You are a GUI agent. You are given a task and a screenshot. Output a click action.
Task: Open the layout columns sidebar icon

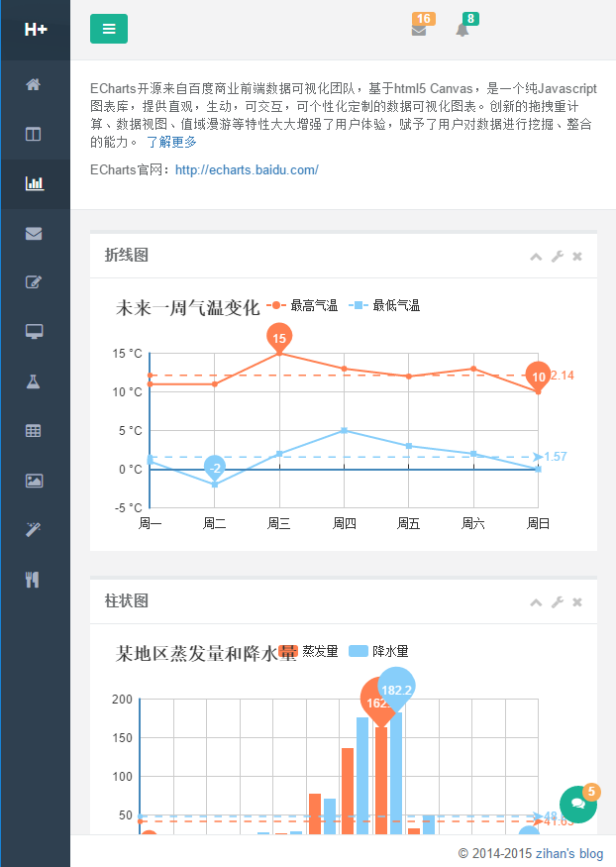(34, 134)
